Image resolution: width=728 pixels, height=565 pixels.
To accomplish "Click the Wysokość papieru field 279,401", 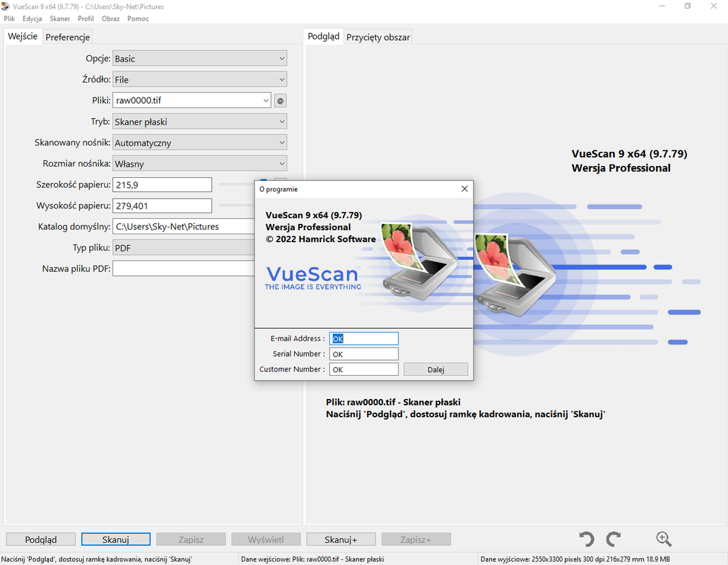I will click(x=162, y=206).
